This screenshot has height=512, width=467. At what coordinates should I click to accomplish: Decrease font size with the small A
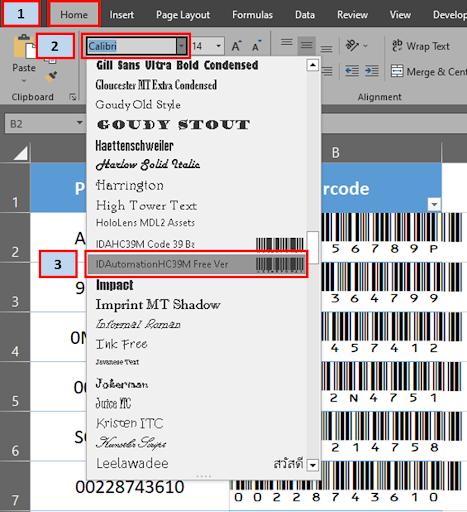tap(256, 46)
